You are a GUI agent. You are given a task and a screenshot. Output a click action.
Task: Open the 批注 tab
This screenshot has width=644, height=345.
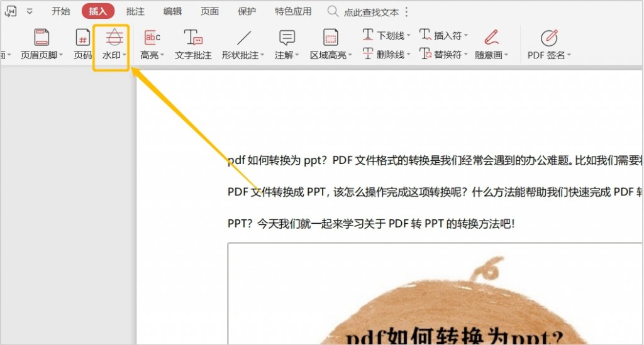click(x=135, y=11)
